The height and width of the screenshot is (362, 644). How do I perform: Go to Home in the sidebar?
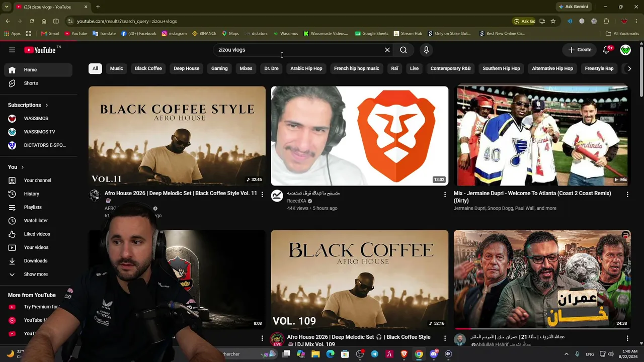(38, 70)
